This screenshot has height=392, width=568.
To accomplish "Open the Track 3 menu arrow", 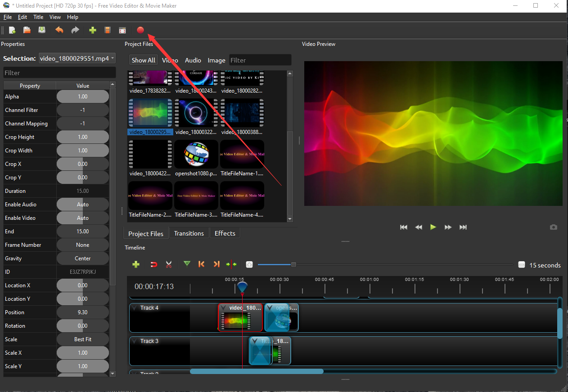I will point(134,341).
